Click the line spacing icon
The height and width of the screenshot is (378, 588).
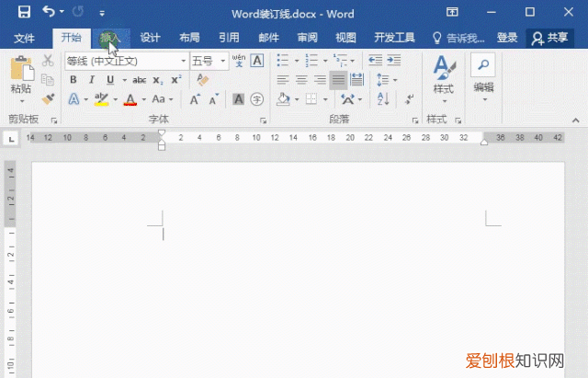pos(382,80)
